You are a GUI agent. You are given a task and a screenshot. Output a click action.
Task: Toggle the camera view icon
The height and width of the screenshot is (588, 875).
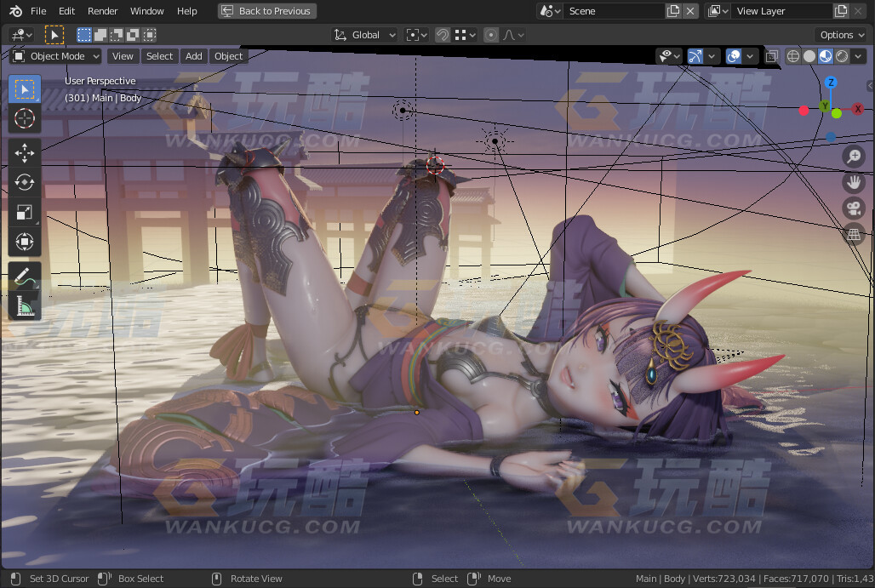[854, 208]
